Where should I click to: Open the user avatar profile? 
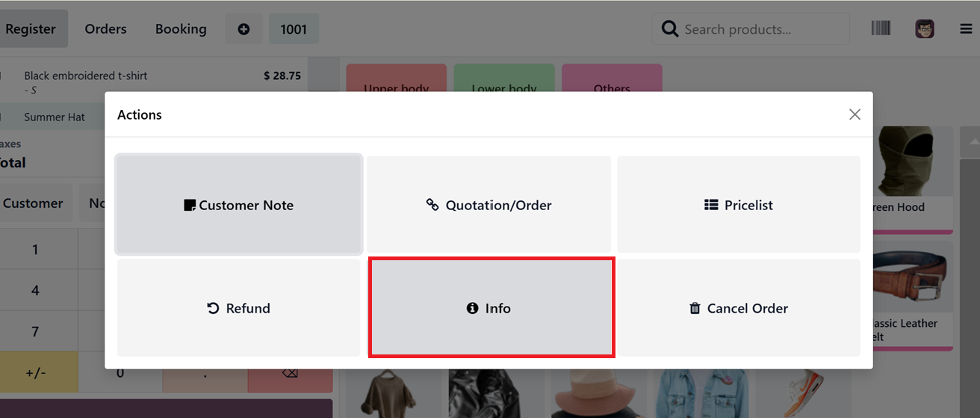(x=924, y=29)
